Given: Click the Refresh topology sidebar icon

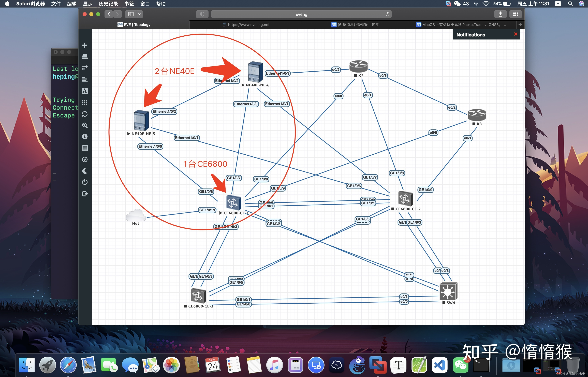Looking at the screenshot, I should click(85, 114).
